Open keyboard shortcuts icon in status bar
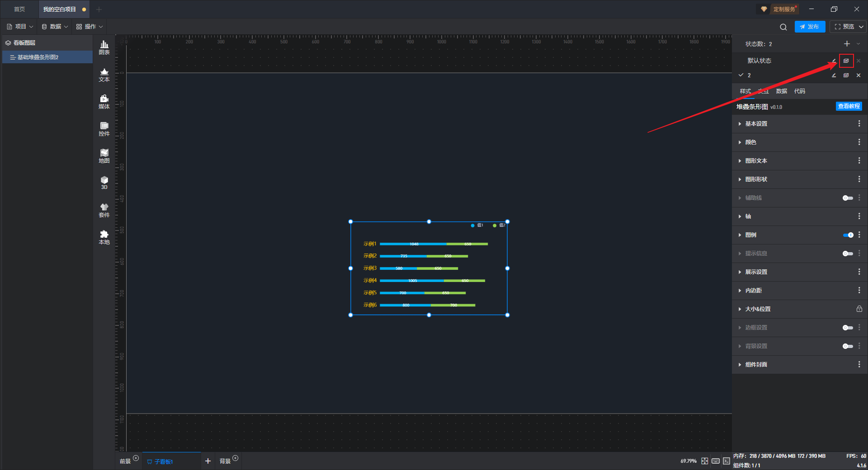This screenshot has width=868, height=470. (716, 461)
